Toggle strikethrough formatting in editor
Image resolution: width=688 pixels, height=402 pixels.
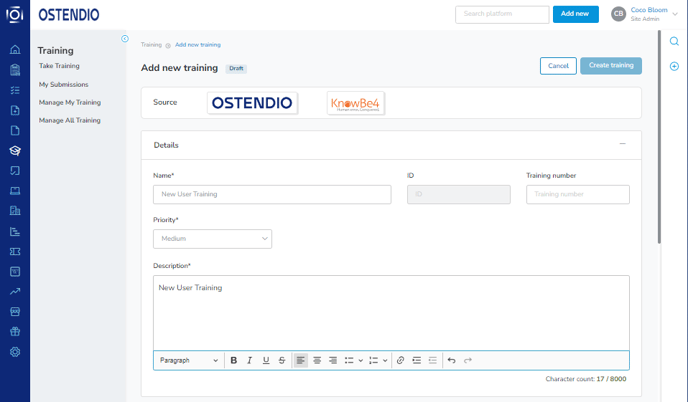pos(282,360)
